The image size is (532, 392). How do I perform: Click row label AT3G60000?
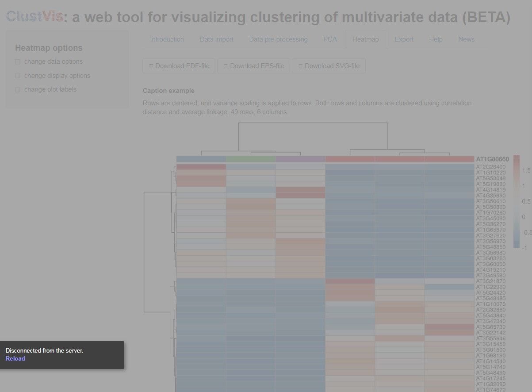490,265
